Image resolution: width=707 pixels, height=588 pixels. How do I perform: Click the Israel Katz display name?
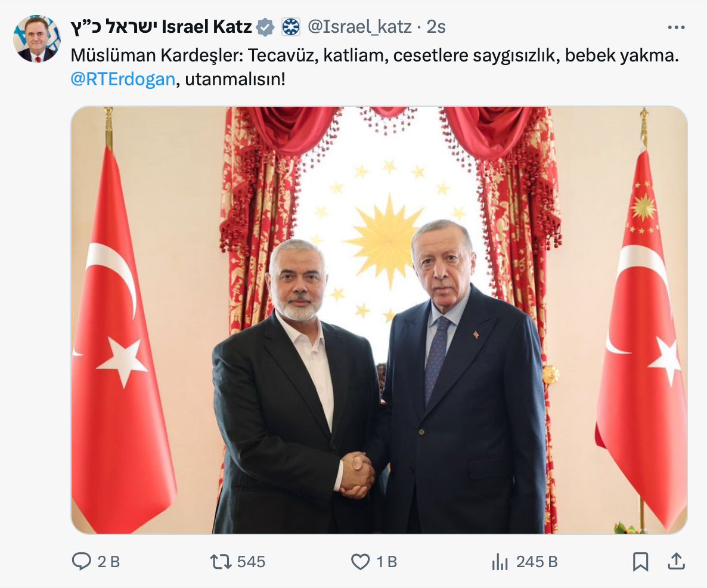coord(161,27)
